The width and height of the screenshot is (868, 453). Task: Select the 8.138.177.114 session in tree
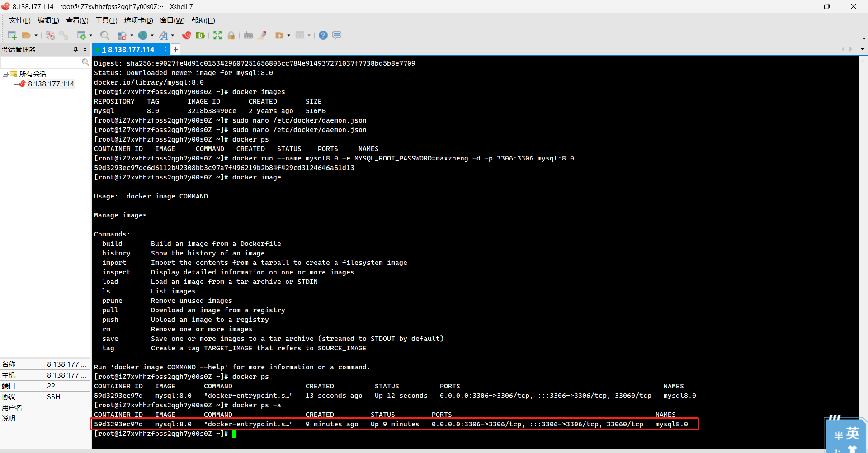(x=51, y=84)
